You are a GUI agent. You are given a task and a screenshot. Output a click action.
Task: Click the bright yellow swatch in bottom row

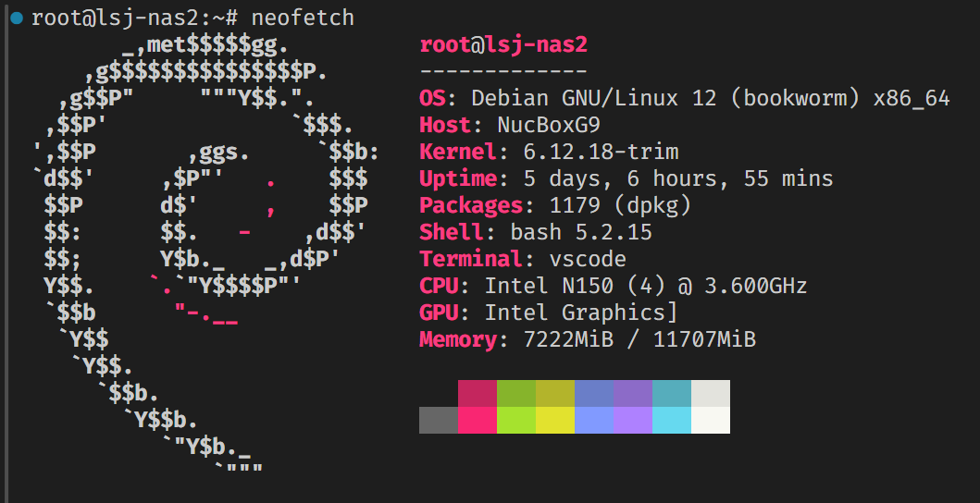[x=555, y=420]
